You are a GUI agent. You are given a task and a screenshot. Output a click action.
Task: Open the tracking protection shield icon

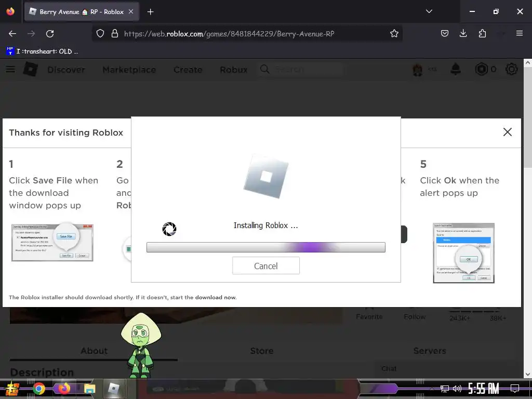(x=100, y=33)
